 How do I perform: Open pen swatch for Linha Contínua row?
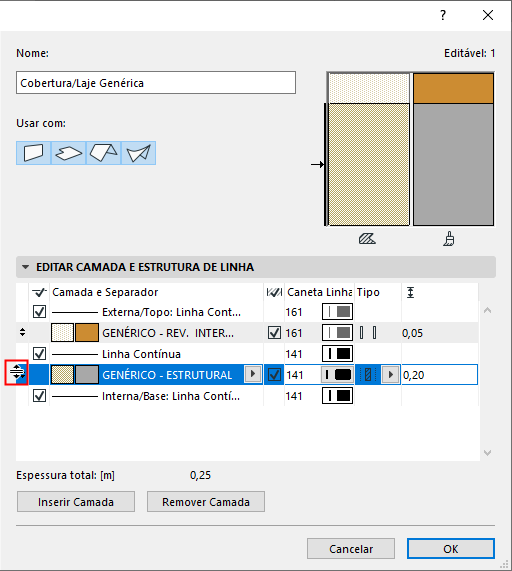(338, 354)
